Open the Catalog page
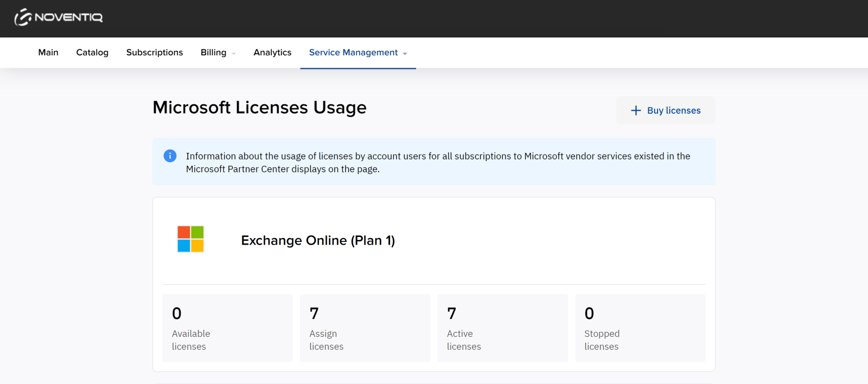Screen dimensions: 868x384 [x=92, y=53]
